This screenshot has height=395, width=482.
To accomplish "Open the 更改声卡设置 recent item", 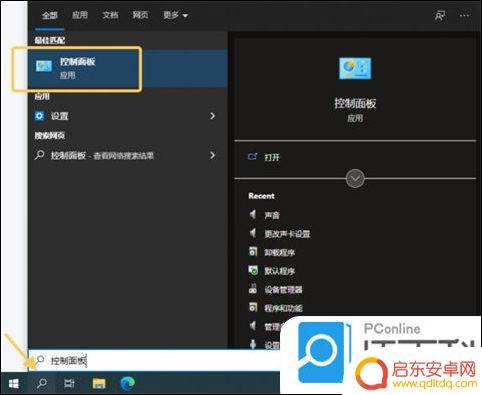I will (287, 234).
